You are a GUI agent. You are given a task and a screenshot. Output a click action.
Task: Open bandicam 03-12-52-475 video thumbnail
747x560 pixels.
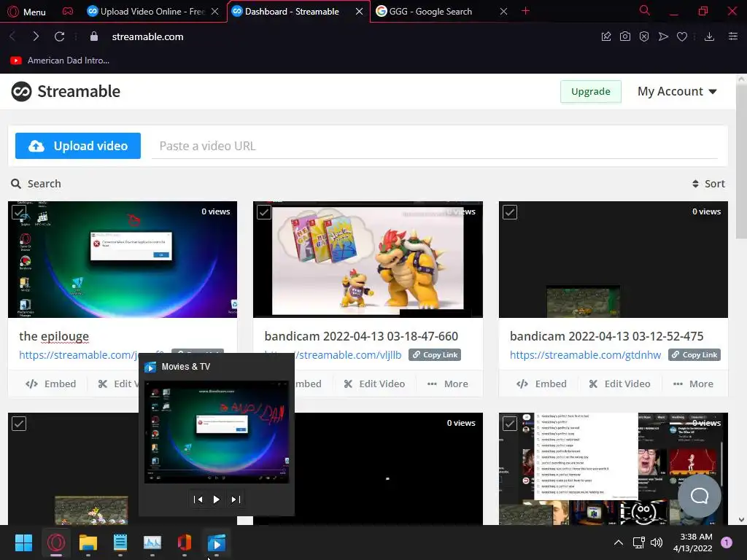coord(613,260)
